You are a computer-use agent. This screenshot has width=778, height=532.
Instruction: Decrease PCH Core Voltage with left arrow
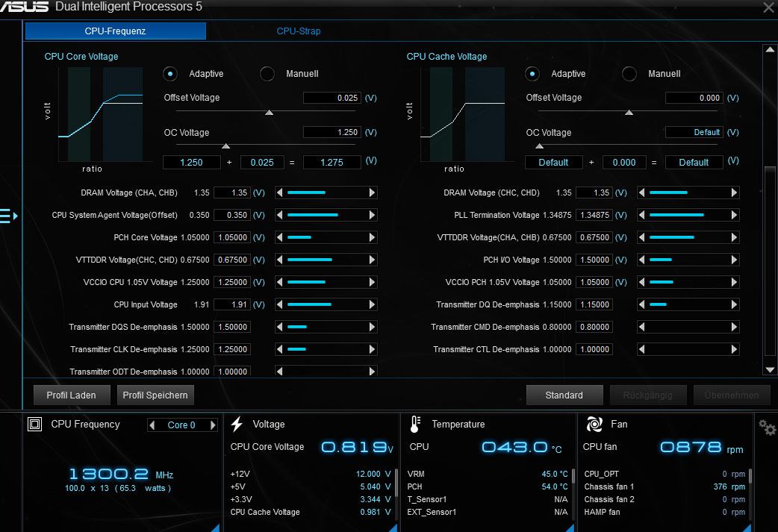[x=279, y=237]
